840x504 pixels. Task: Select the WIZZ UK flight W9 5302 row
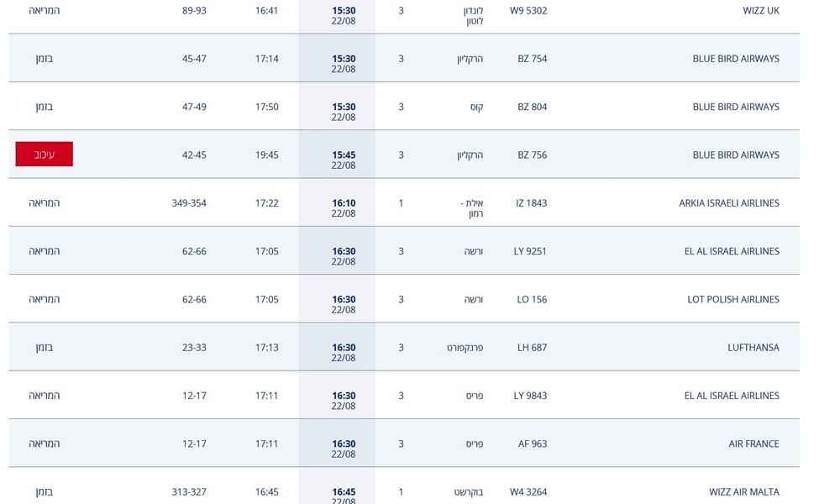[x=404, y=15]
